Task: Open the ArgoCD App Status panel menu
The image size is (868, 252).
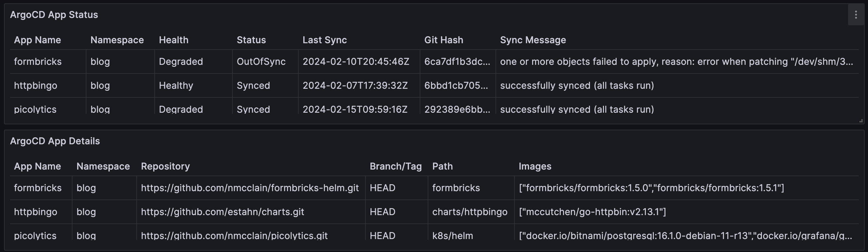Action: pos(856,15)
